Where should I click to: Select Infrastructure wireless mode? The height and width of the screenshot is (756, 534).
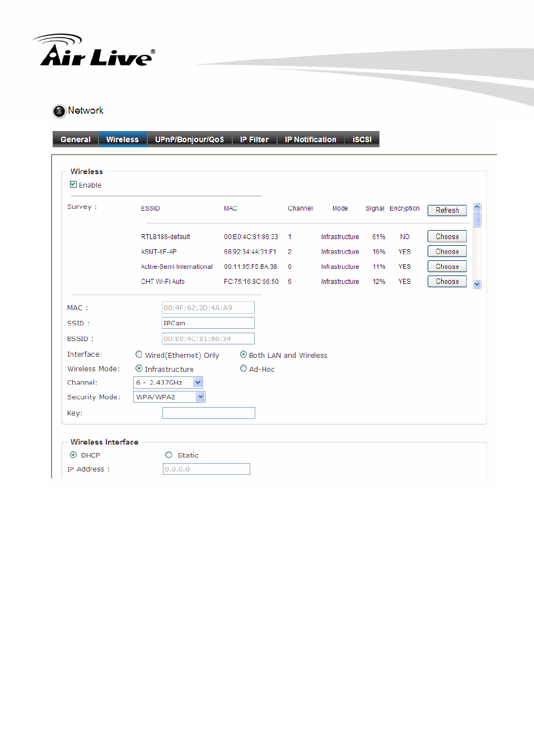(x=139, y=368)
